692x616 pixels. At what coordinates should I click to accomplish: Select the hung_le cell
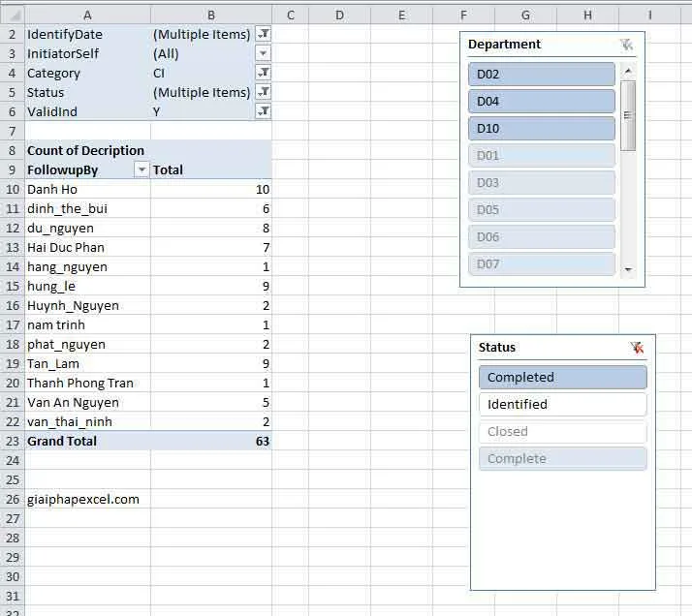(87, 286)
